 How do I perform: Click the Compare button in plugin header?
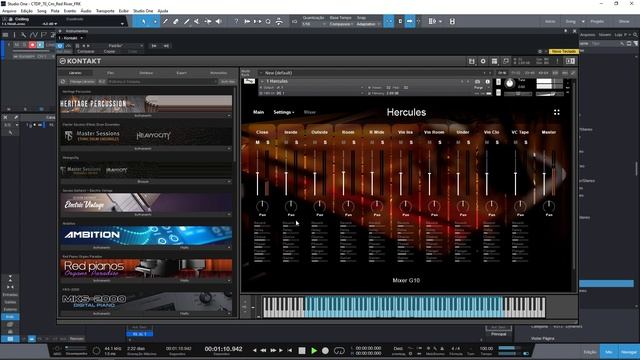point(86,51)
